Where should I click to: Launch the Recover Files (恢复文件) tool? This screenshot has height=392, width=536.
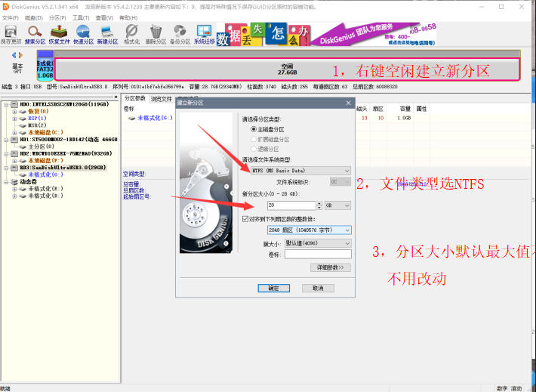point(59,35)
